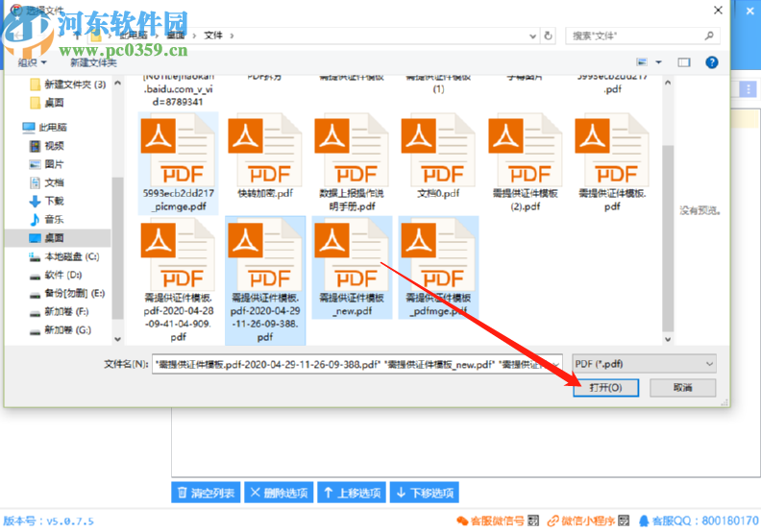Click the change view icon
The width and height of the screenshot is (761, 532).
(x=642, y=62)
